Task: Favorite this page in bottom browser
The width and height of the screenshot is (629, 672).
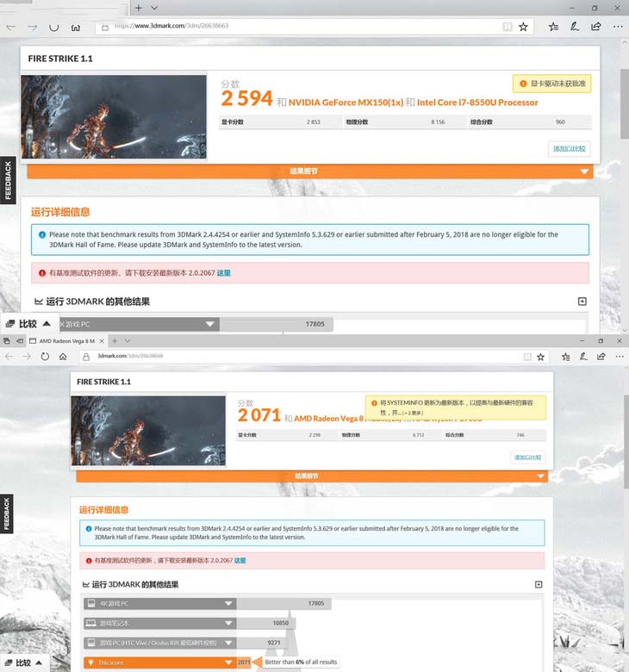Action: click(x=540, y=357)
